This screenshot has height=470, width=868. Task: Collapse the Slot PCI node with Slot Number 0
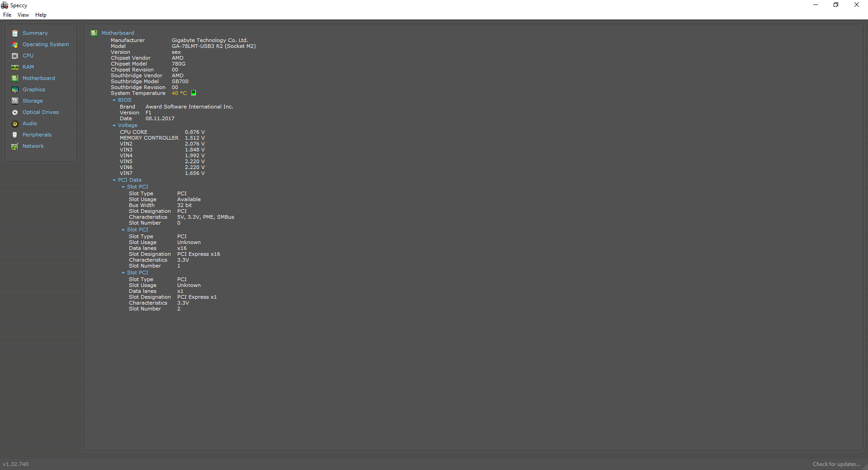pyautogui.click(x=123, y=187)
